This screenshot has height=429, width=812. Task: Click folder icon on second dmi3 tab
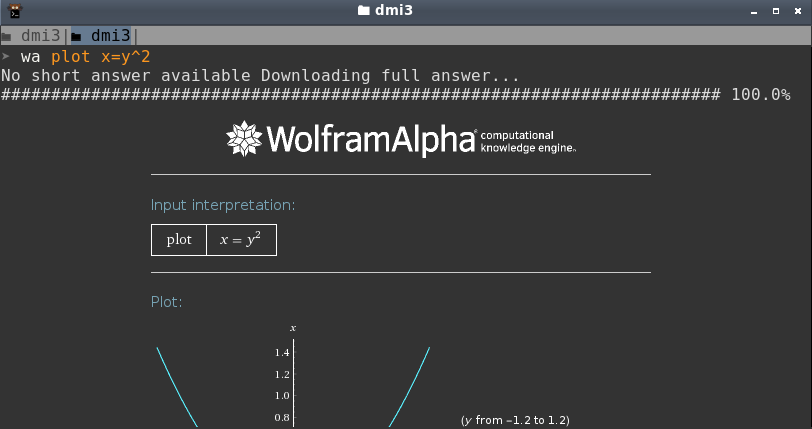tap(76, 37)
